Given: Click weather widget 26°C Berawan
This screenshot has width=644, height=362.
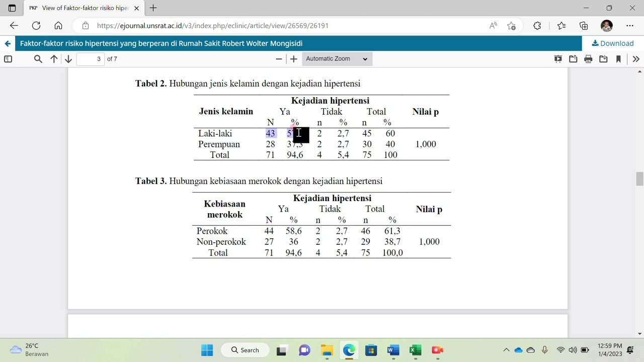Looking at the screenshot, I should (30, 350).
